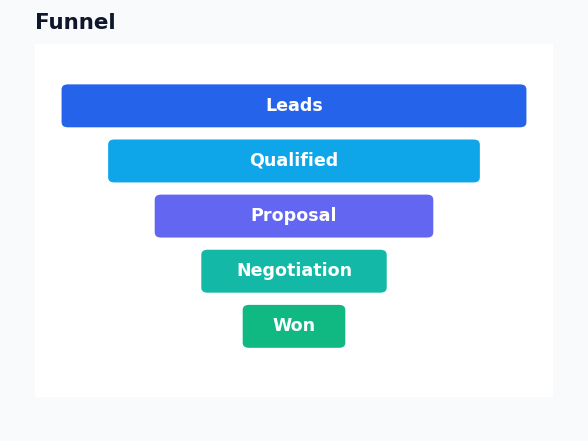Pick the teal fourth funnel segment
This screenshot has width=588, height=441.
point(294,271)
